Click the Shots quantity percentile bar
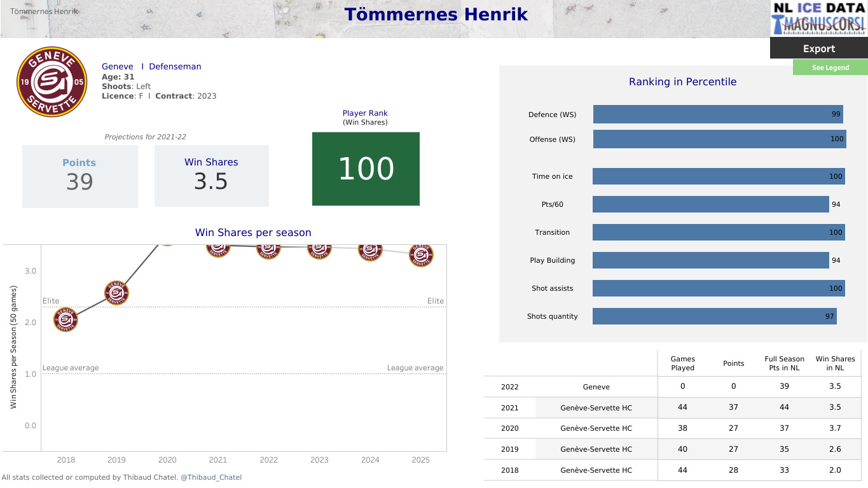This screenshot has height=488, width=868. click(x=715, y=316)
